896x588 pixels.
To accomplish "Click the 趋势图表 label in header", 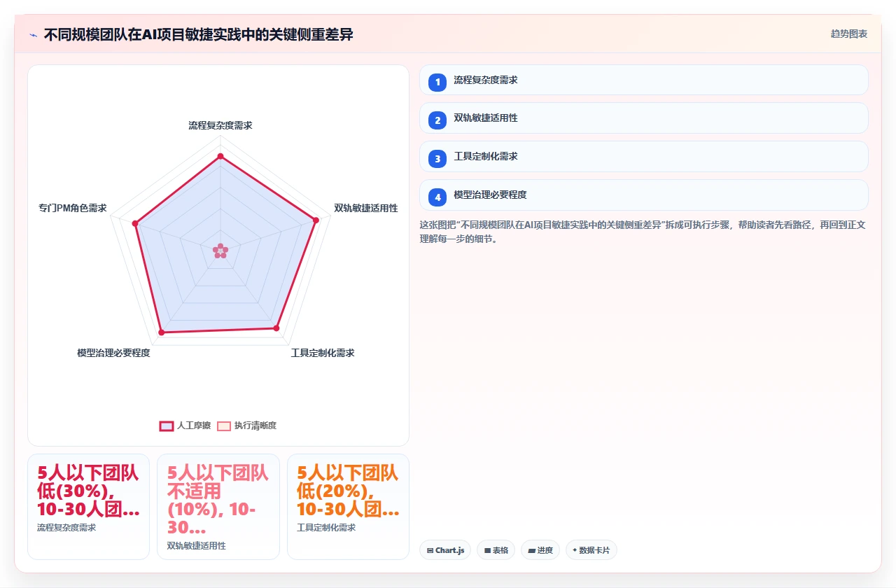I will click(x=849, y=34).
